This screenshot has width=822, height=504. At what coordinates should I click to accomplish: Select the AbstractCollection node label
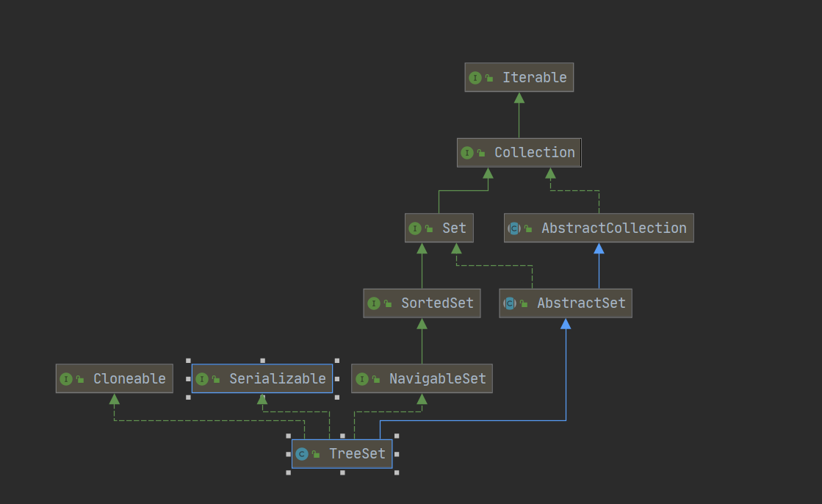613,228
